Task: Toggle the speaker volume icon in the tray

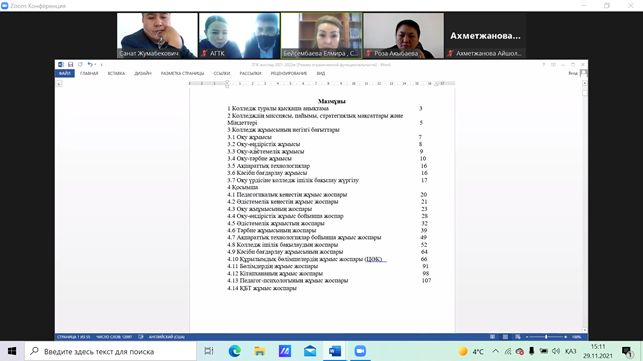Action: pos(556,351)
